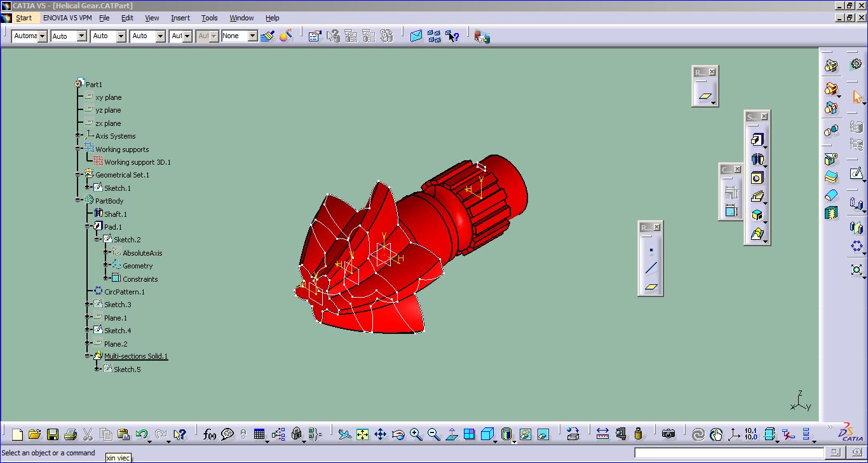Open the third Auto dropdown in properties toolbar
868x463 pixels.
coord(108,36)
